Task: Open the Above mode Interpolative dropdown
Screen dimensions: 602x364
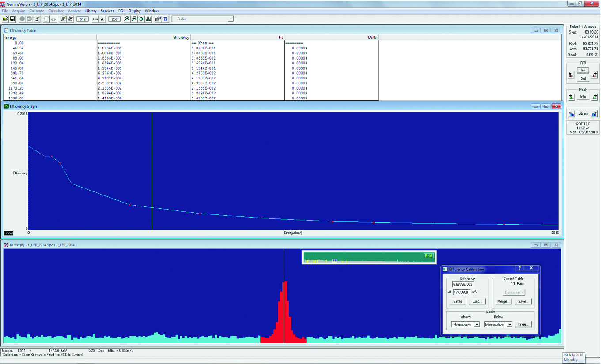Action: 477,325
